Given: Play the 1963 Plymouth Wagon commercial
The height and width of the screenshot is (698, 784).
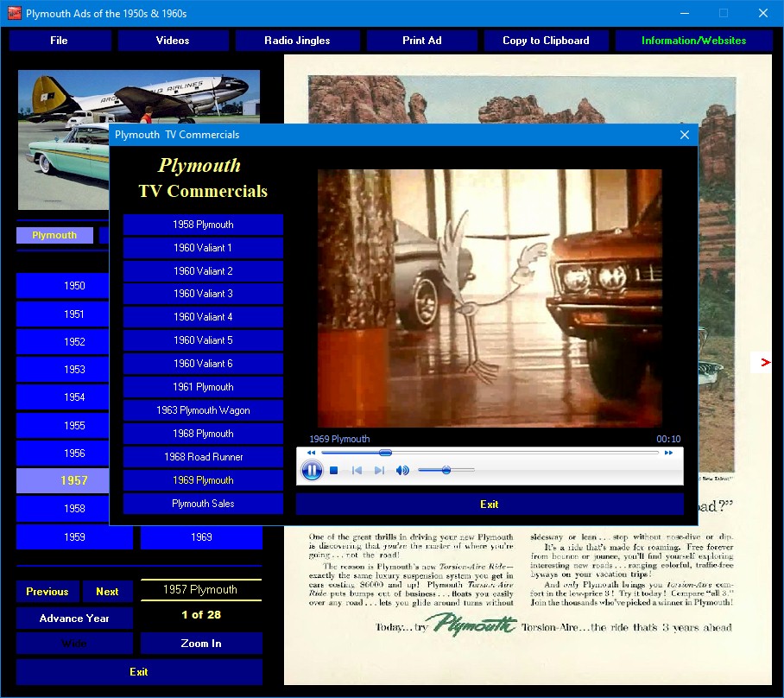Looking at the screenshot, I should click(203, 410).
